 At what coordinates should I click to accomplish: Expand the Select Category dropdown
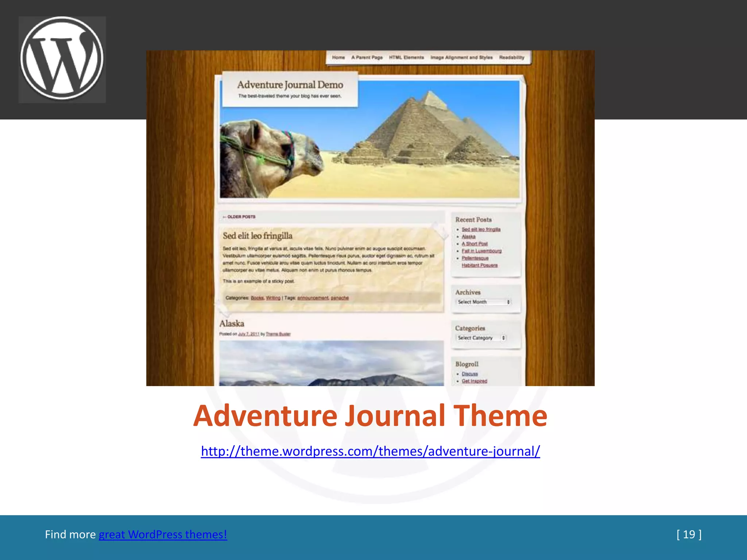(481, 338)
